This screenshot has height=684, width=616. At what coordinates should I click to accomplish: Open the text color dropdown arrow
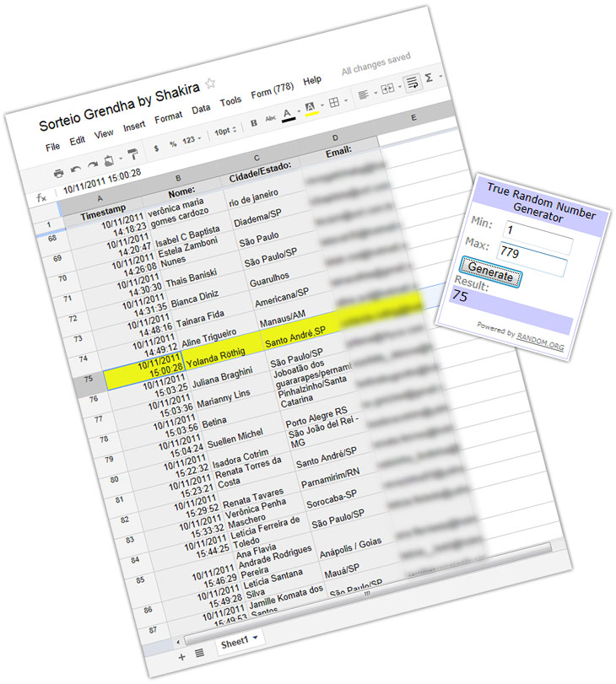(x=299, y=111)
